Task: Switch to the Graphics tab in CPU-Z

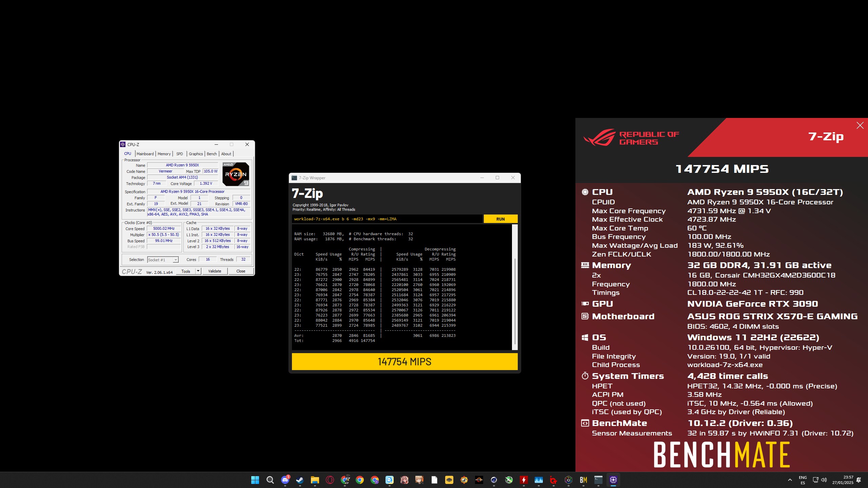Action: point(196,154)
